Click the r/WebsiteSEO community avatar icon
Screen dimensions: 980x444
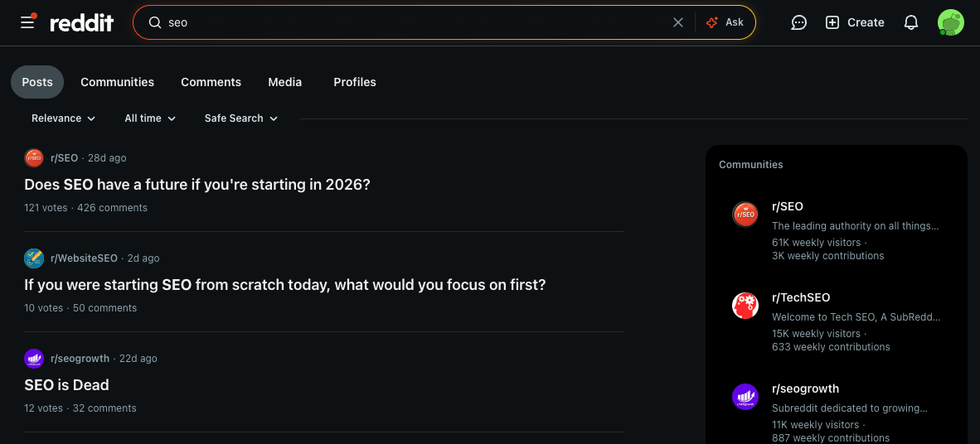coord(34,258)
